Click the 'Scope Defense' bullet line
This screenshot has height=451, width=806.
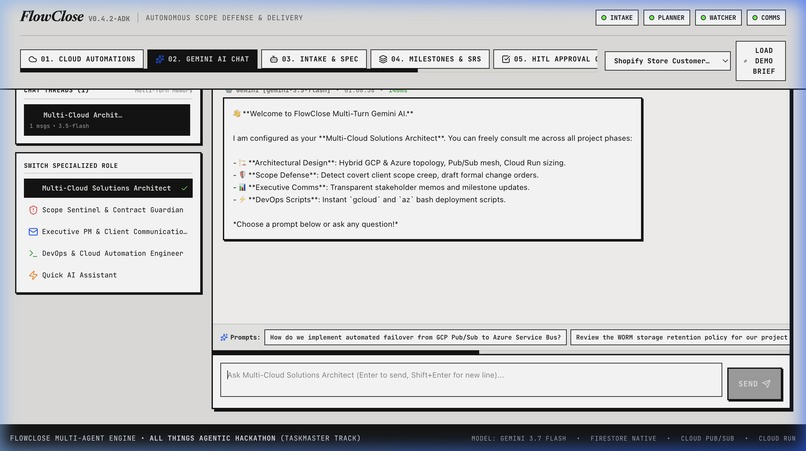coord(386,175)
